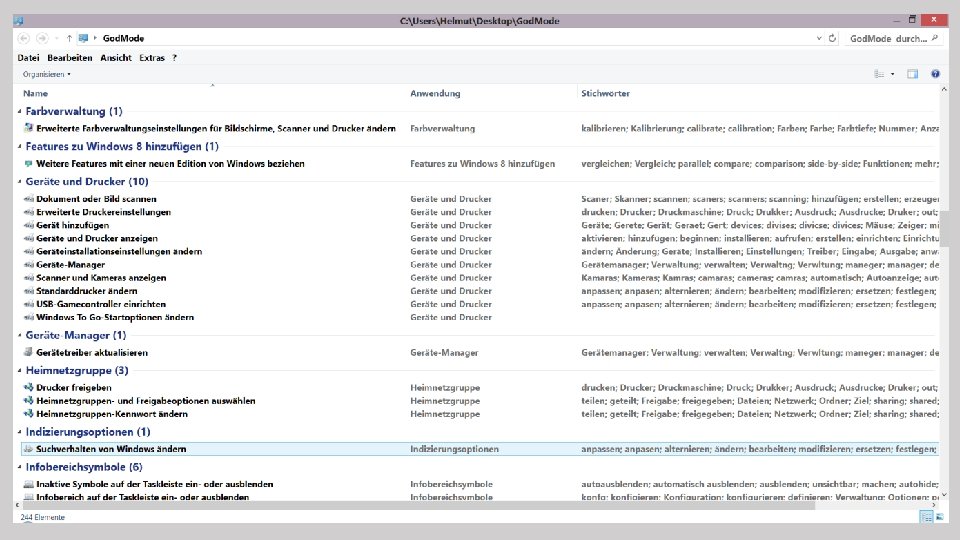Screen dimensions: 960x540
Task: Select 'Gerätetreiber aktualisieren' entry text
Action: (x=92, y=353)
